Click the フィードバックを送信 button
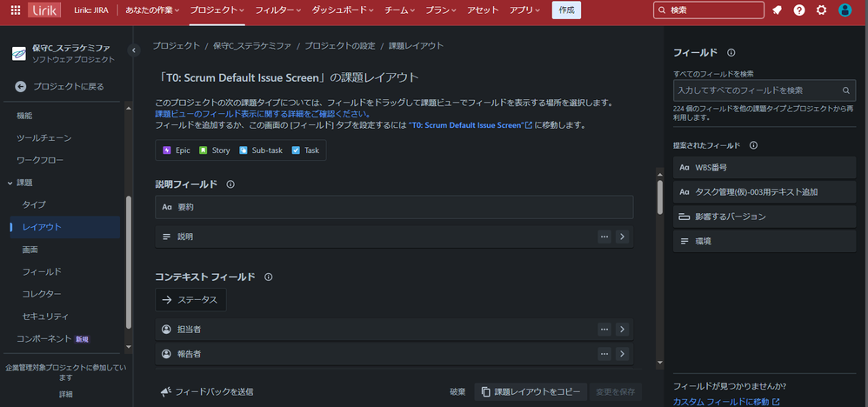868x407 pixels. [x=207, y=392]
